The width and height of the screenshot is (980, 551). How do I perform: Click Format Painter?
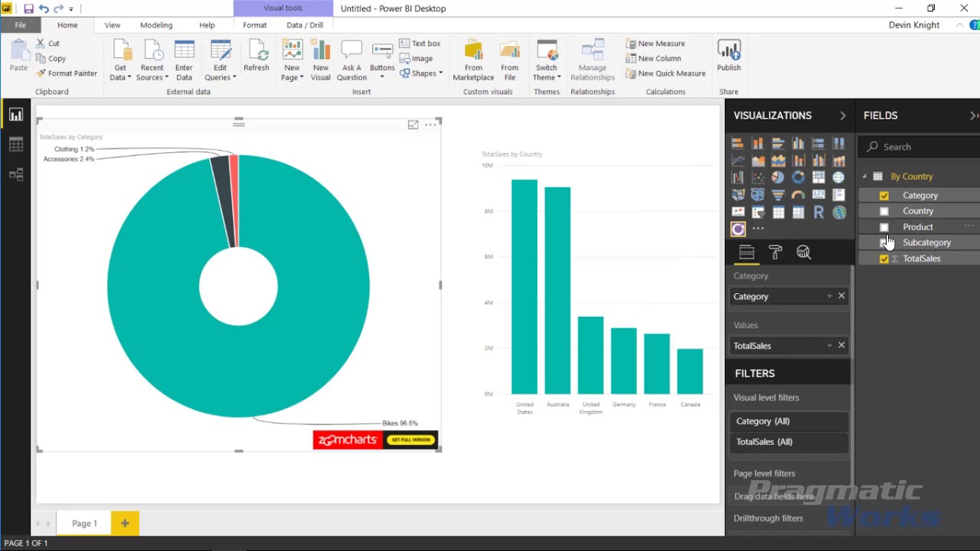pyautogui.click(x=67, y=73)
